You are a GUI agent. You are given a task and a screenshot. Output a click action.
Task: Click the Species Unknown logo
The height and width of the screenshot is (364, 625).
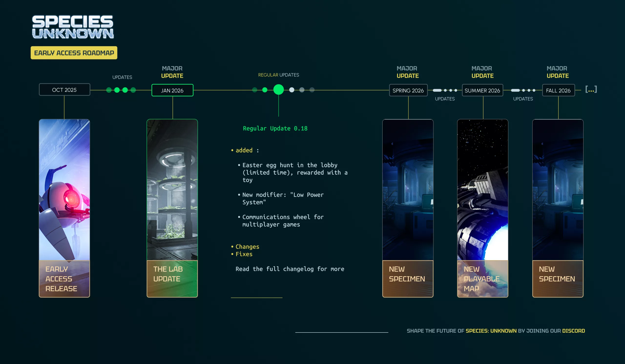[73, 27]
